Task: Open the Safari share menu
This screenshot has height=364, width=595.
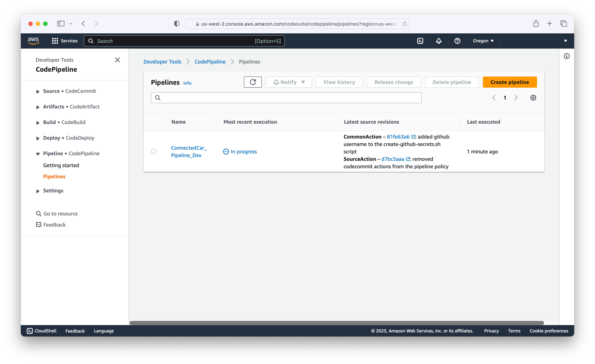Action: [536, 23]
